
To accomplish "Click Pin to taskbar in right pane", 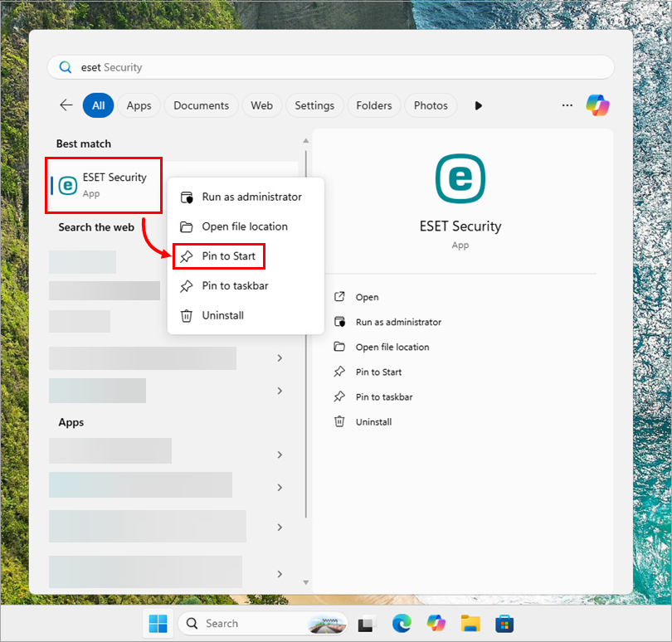I will point(383,397).
